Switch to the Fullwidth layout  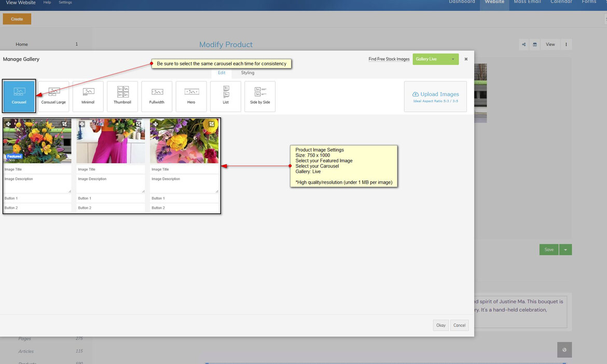(157, 96)
